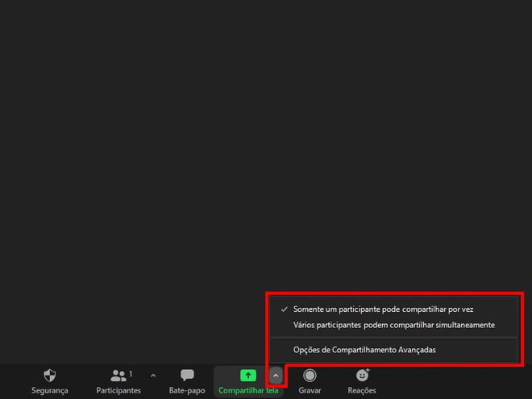532x399 pixels.
Task: Click the Participantes text label
Action: point(118,390)
